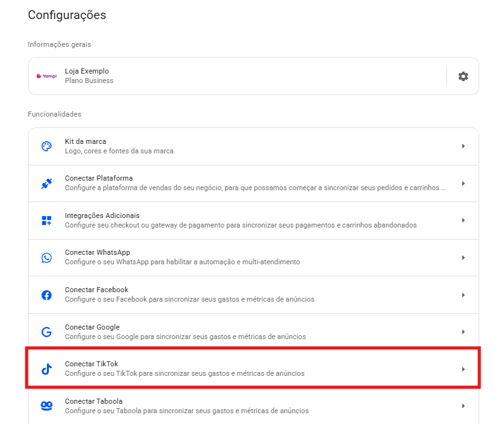
Task: Click the Google G icon
Action: [47, 331]
